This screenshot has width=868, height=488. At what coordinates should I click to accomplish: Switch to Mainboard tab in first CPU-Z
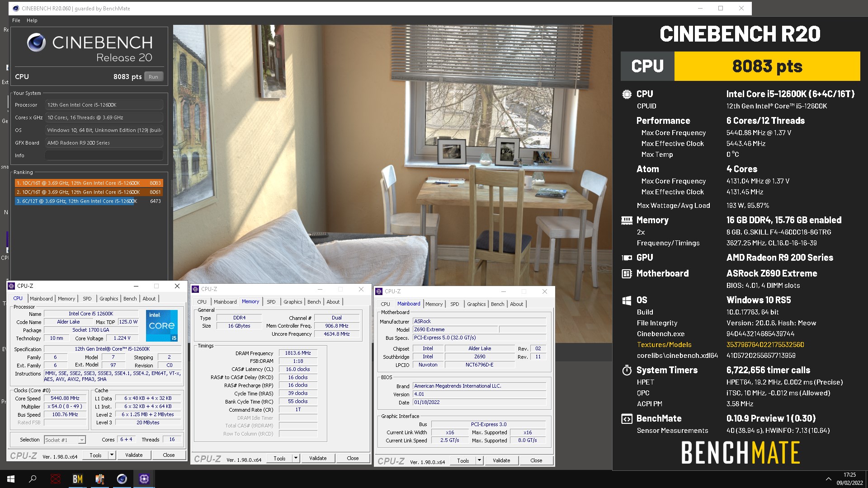coord(41,299)
